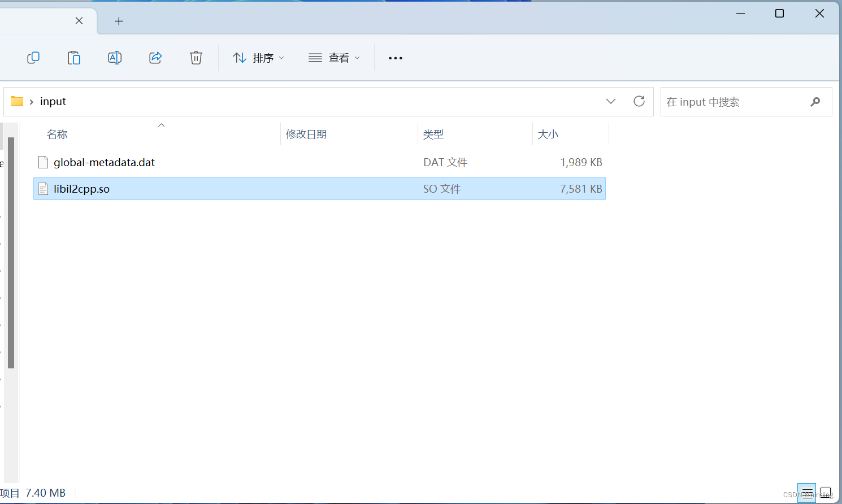842x504 pixels.
Task: Click the Paste clipboard icon
Action: [74, 58]
